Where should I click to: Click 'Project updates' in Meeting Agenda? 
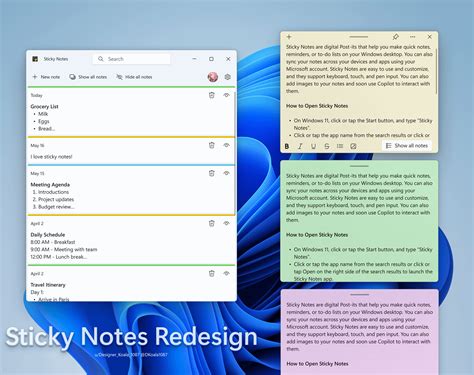pyautogui.click(x=56, y=199)
